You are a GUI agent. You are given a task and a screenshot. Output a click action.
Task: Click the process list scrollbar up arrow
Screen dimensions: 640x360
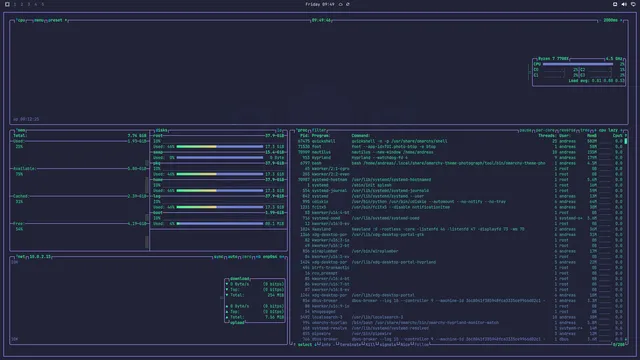coord(626,136)
